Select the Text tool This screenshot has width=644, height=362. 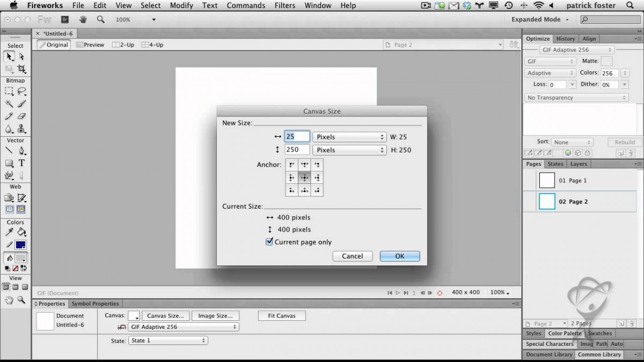[x=21, y=163]
